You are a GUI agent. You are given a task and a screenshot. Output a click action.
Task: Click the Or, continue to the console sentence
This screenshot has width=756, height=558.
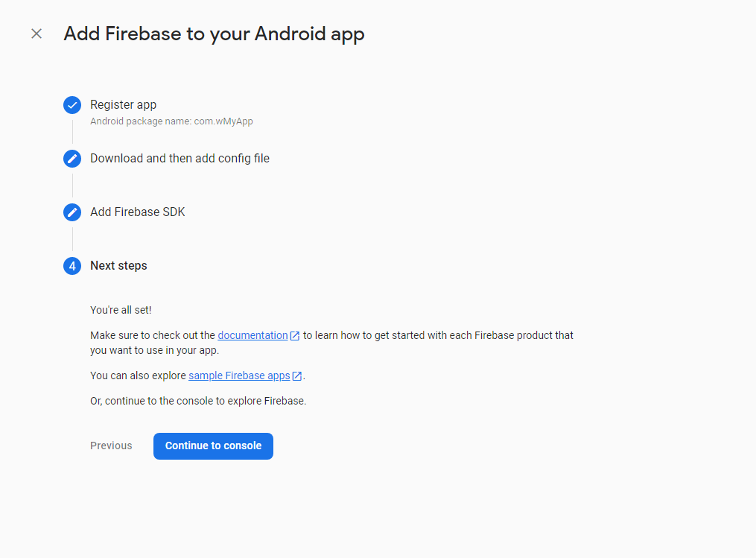click(x=198, y=401)
